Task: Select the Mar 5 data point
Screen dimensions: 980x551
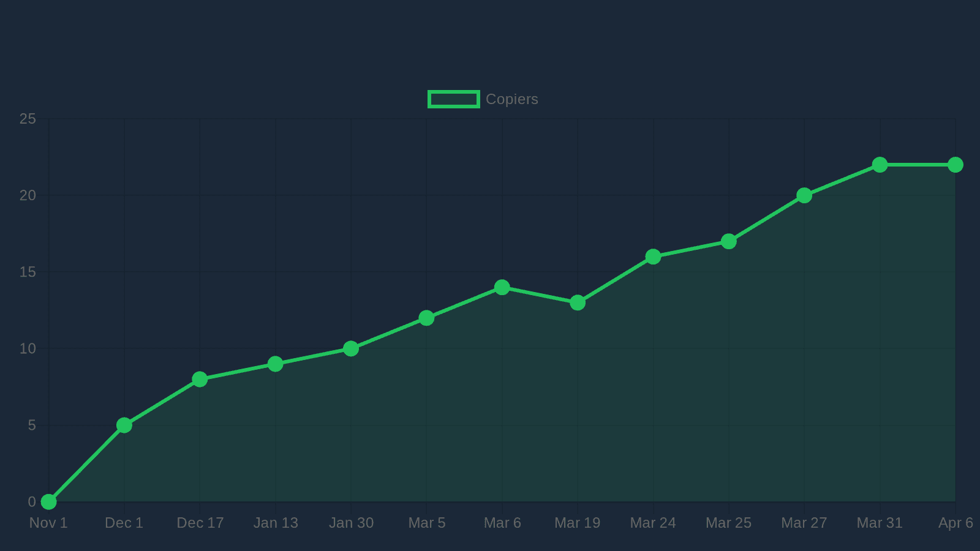Action: tap(427, 318)
